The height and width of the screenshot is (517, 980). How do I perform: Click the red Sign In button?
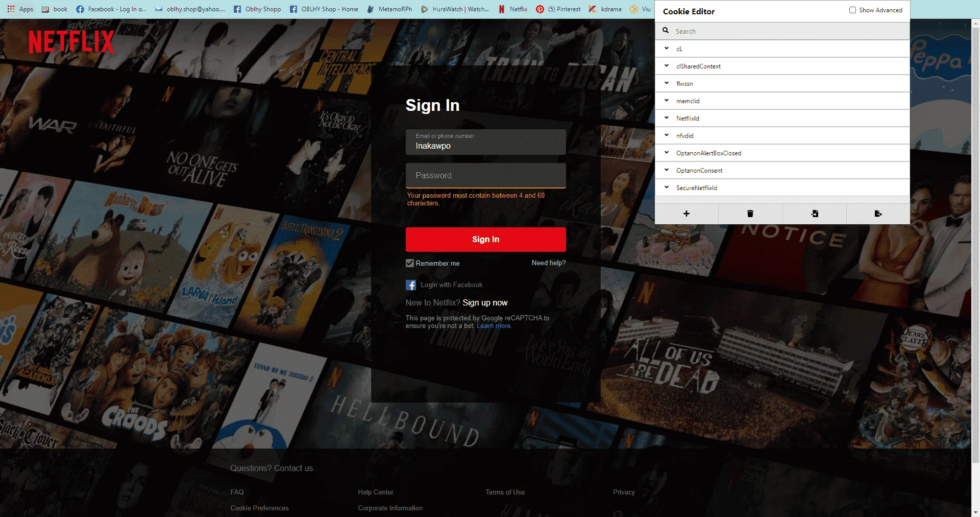[485, 240]
